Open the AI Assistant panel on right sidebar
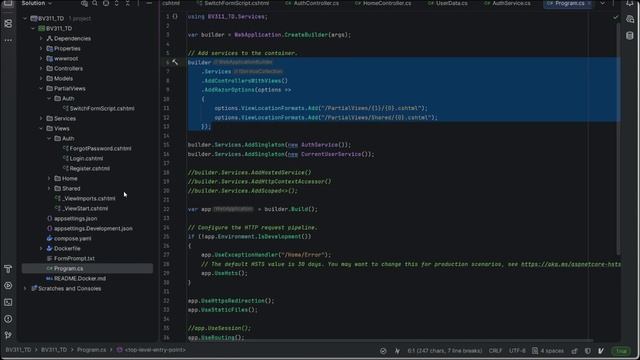640x360 pixels. [x=630, y=19]
